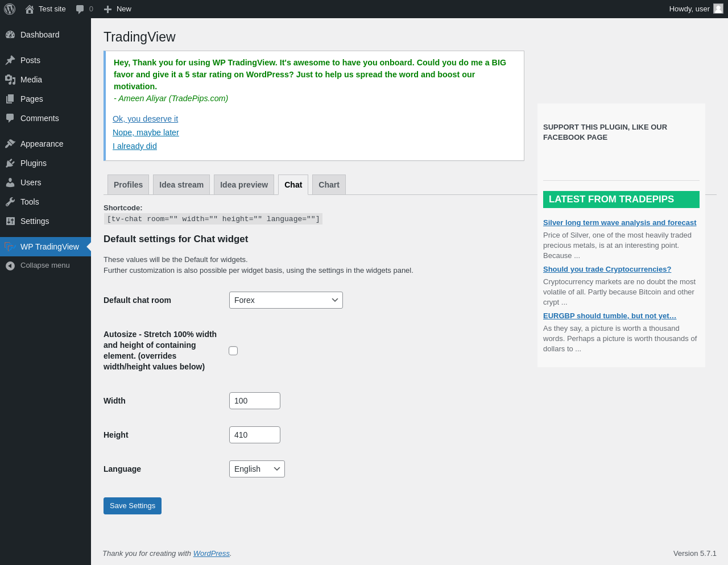This screenshot has width=728, height=565.
Task: Open the Media menu item
Action: pos(45,80)
